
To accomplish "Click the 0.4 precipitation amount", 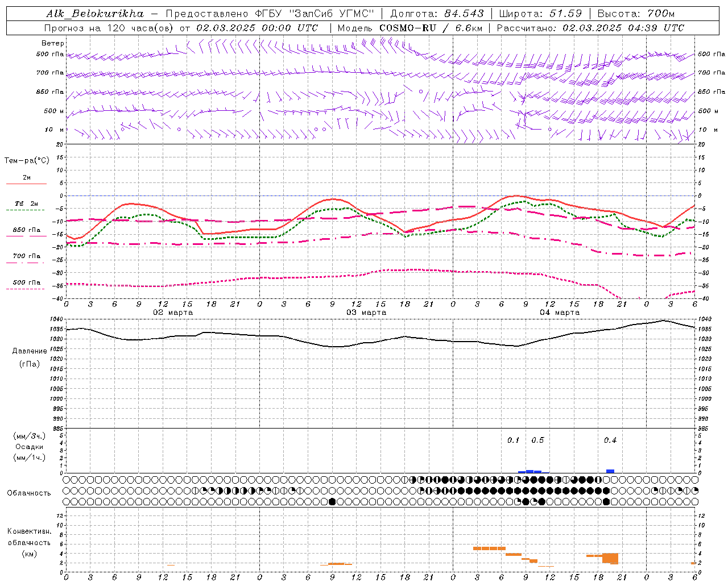I will (x=610, y=440).
